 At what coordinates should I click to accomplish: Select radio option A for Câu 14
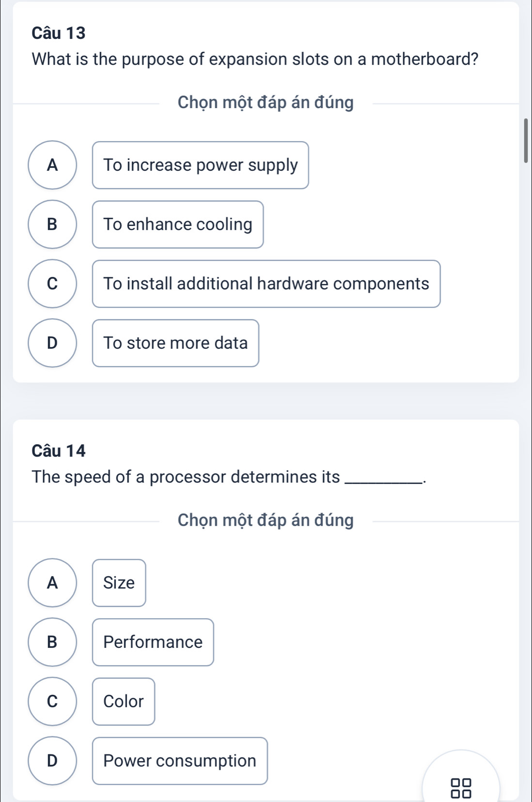tap(52, 582)
